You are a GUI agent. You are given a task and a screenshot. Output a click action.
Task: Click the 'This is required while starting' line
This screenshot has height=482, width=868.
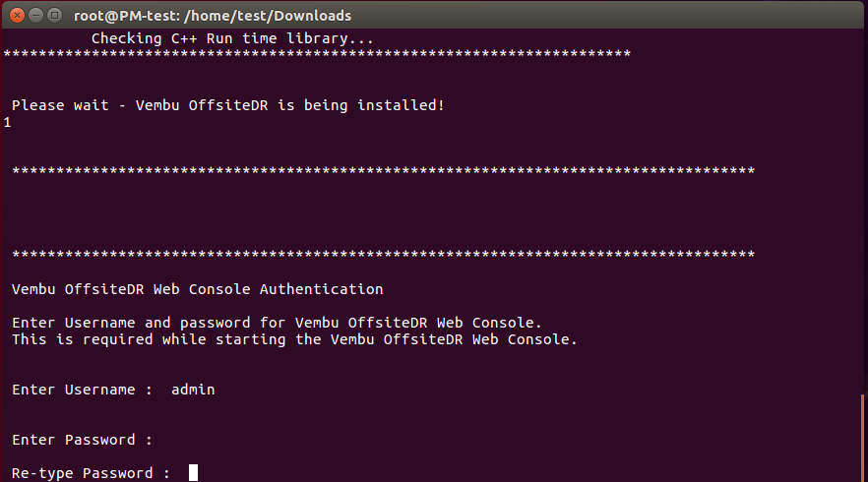(294, 339)
